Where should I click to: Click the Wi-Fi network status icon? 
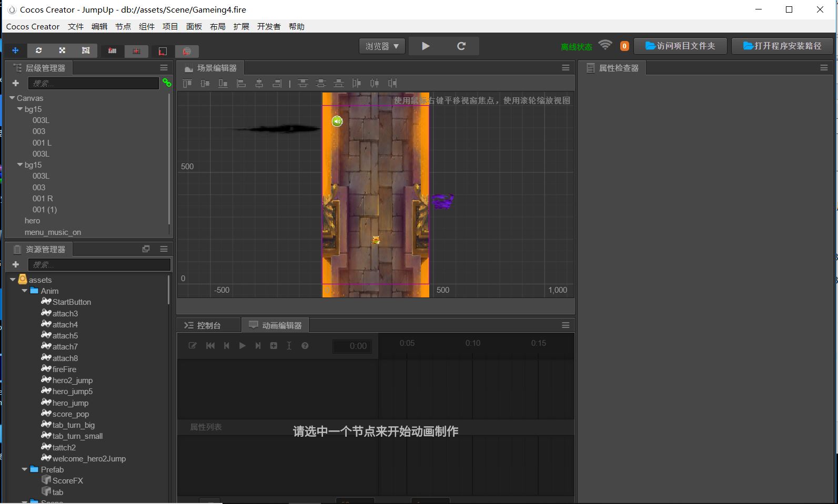[605, 45]
